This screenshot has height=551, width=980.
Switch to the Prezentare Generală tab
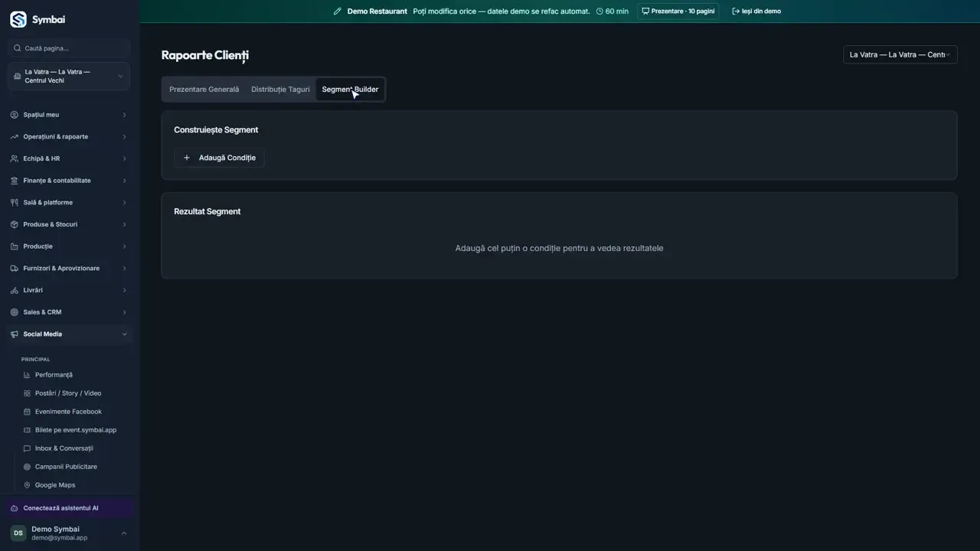pos(204,90)
